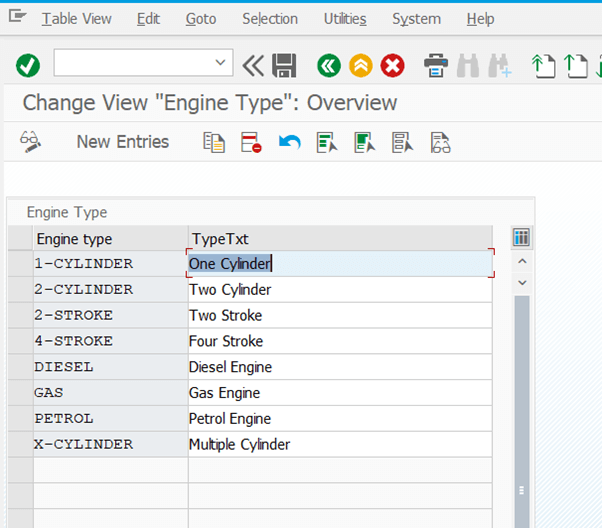Viewport: 602px width, 528px height.
Task: Click the TypeTxt column header
Action: pyautogui.click(x=340, y=239)
